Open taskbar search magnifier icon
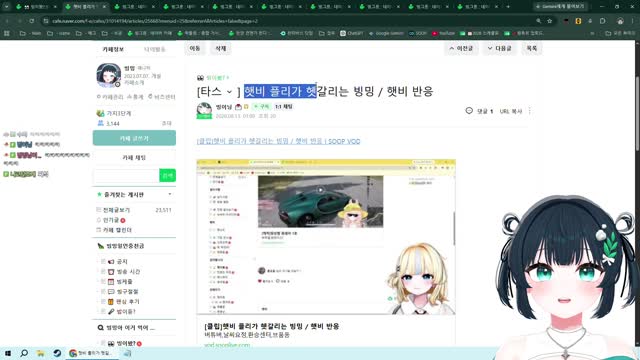 (x=24, y=353)
